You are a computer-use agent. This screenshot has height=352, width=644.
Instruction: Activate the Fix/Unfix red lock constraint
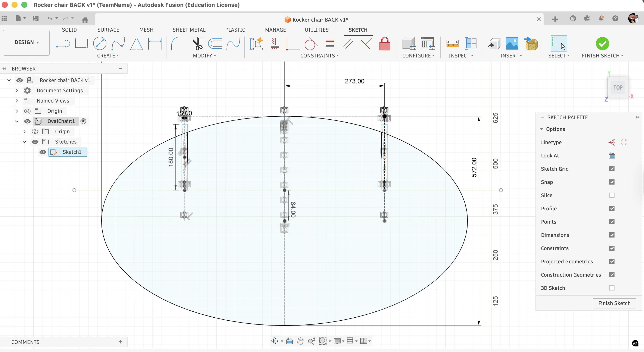(x=385, y=44)
